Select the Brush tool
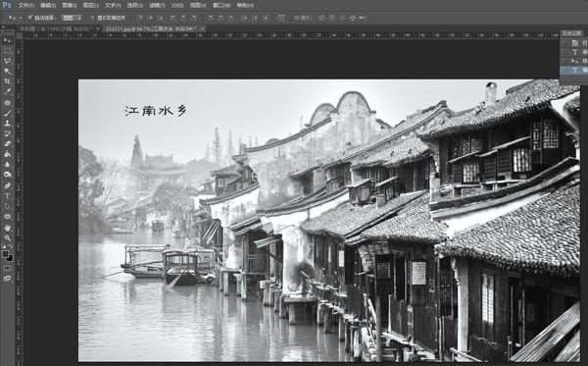The image size is (588, 366). [x=7, y=113]
